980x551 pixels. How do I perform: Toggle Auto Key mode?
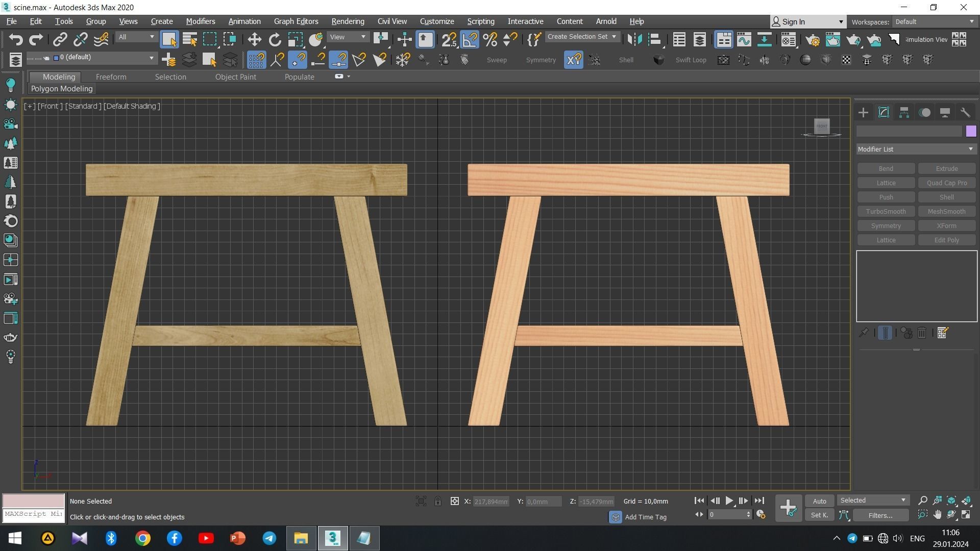point(819,501)
